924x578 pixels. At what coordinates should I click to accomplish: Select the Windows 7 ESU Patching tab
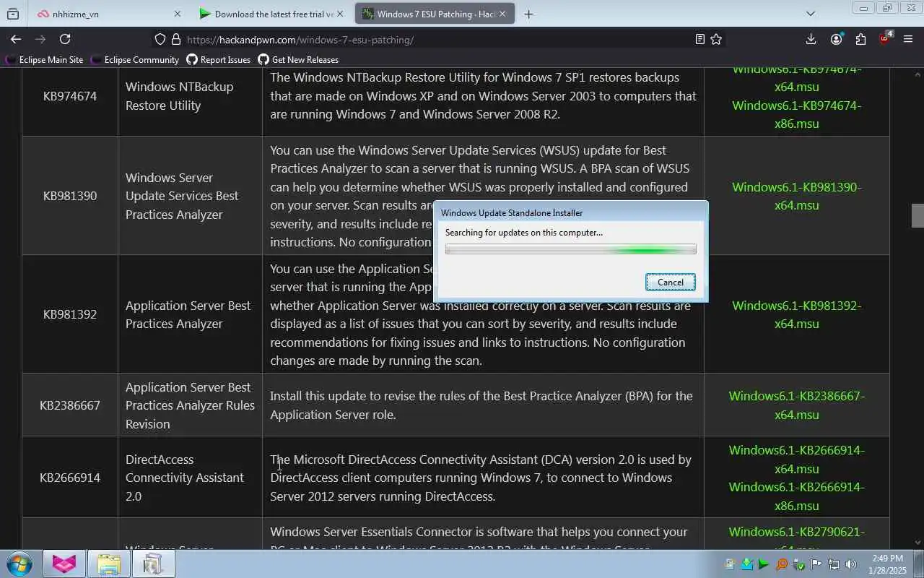click(x=435, y=14)
